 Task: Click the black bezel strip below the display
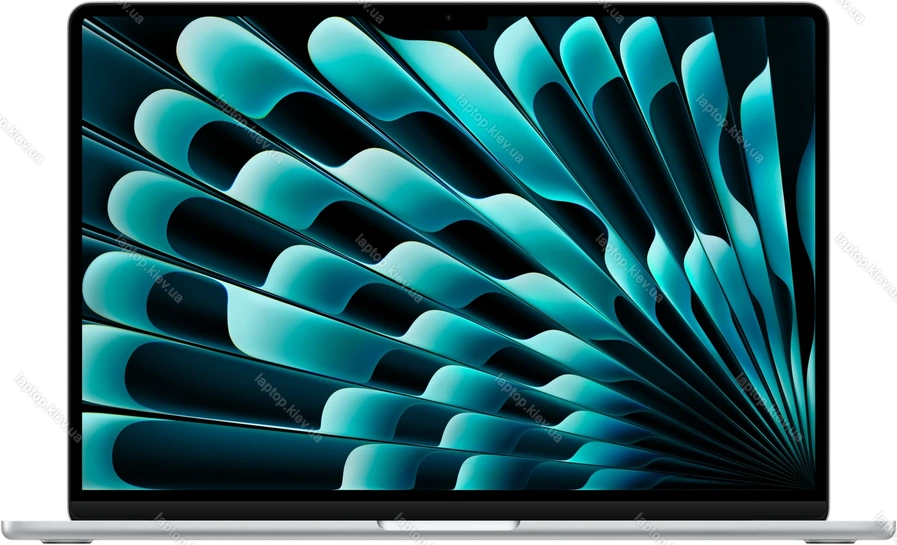point(448,505)
